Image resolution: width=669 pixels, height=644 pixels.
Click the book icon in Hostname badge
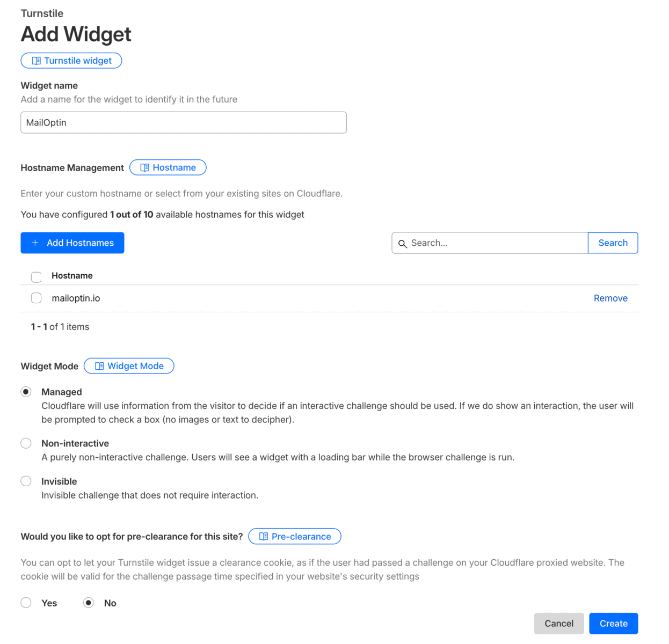pos(144,168)
